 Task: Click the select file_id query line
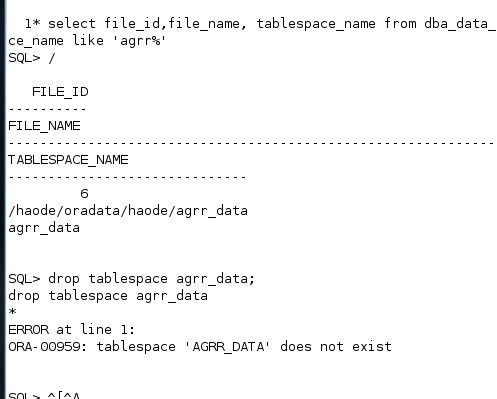pos(260,24)
